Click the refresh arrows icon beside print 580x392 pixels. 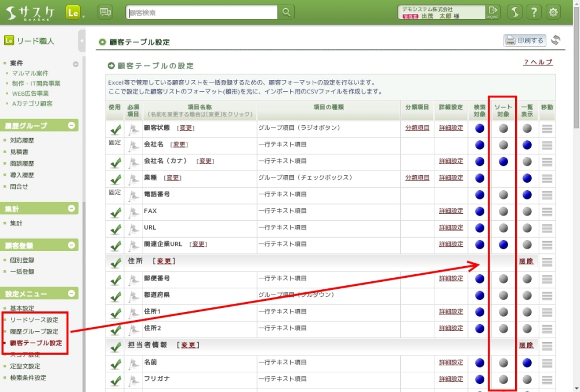556,41
